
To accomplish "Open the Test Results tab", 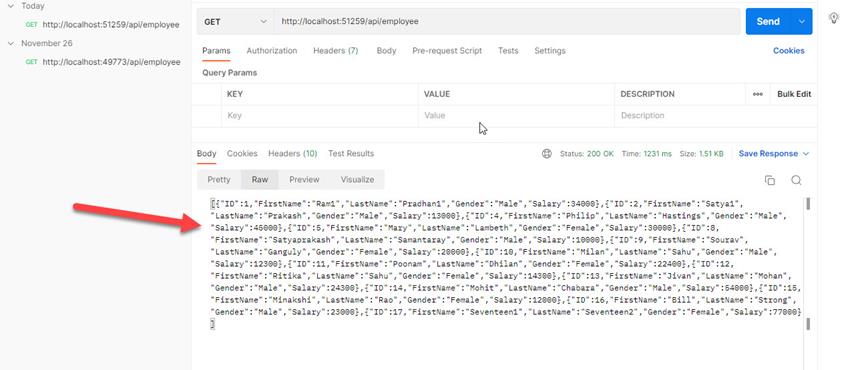I will point(351,153).
